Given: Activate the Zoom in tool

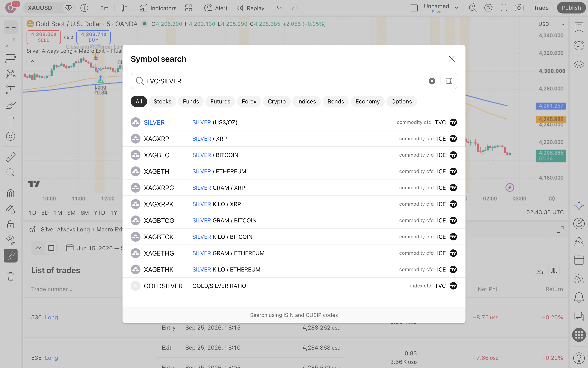Looking at the screenshot, I should click(11, 172).
